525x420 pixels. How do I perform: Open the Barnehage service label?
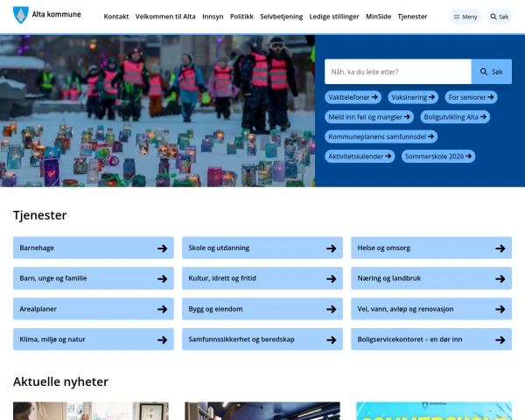(37, 248)
